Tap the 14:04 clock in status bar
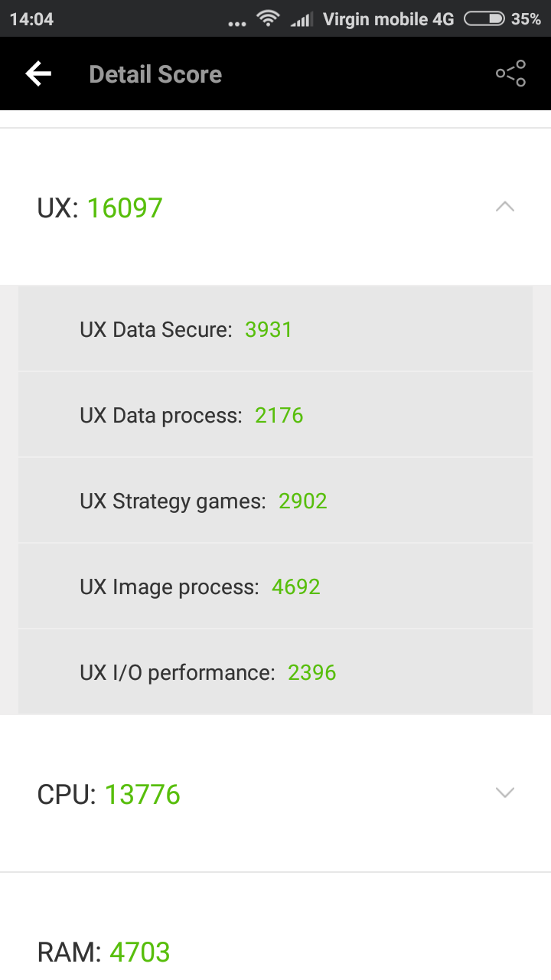The height and width of the screenshot is (980, 551). 31,19
